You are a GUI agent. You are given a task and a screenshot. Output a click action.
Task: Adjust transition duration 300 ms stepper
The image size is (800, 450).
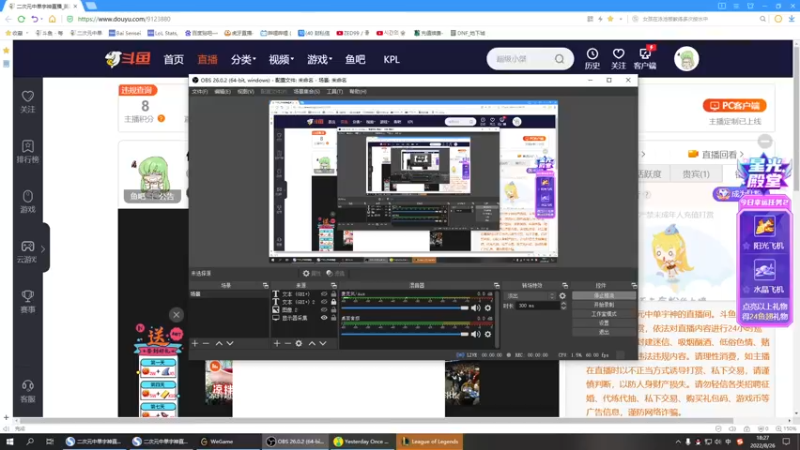[x=563, y=306]
